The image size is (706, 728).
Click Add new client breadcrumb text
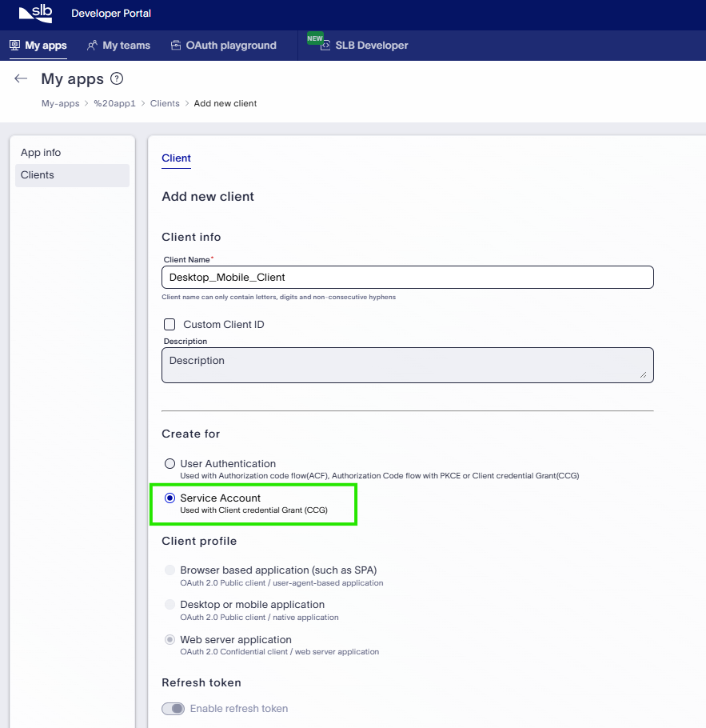point(225,103)
